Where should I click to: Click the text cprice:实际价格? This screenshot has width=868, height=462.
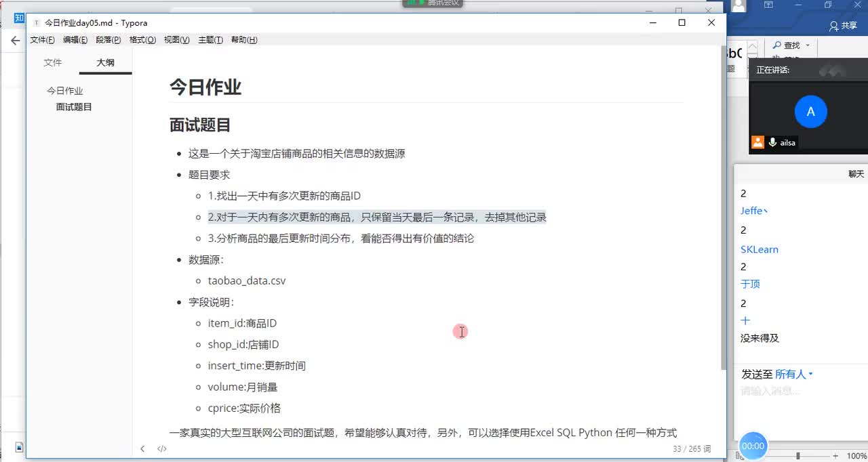click(x=244, y=408)
